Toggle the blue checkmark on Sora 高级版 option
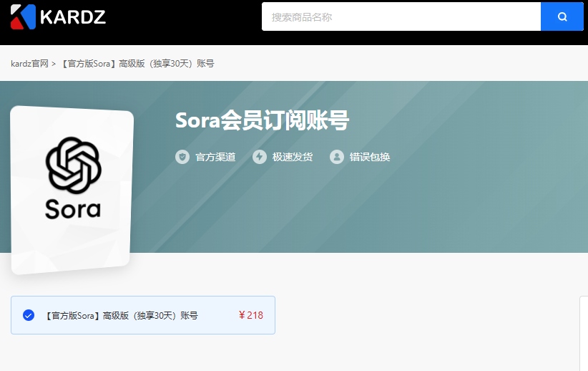 (x=29, y=315)
